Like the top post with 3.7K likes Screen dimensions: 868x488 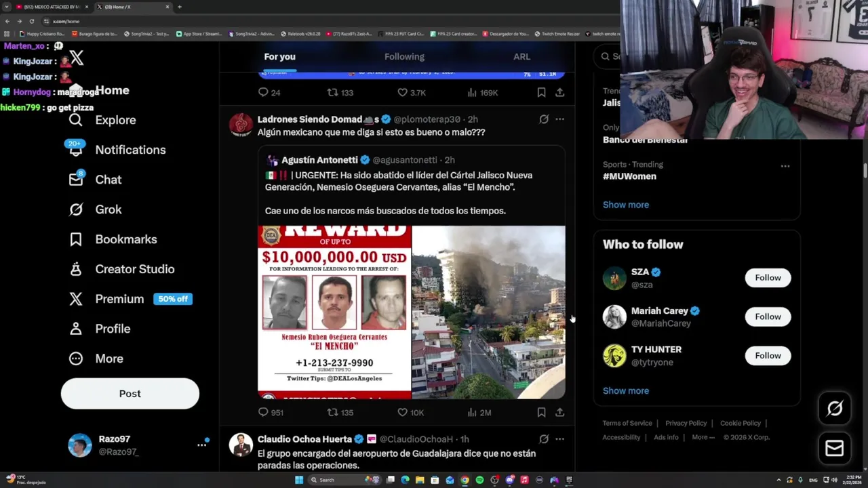[x=412, y=92]
